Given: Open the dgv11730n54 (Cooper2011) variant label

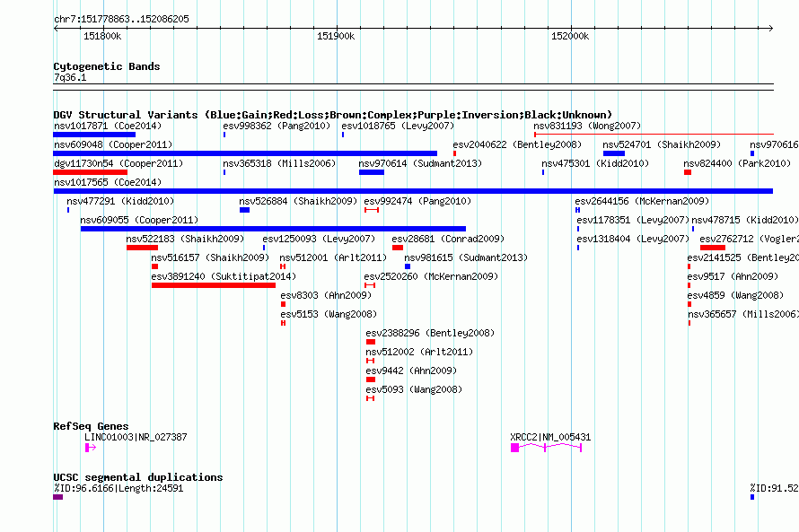Looking at the screenshot, I should click(119, 163).
